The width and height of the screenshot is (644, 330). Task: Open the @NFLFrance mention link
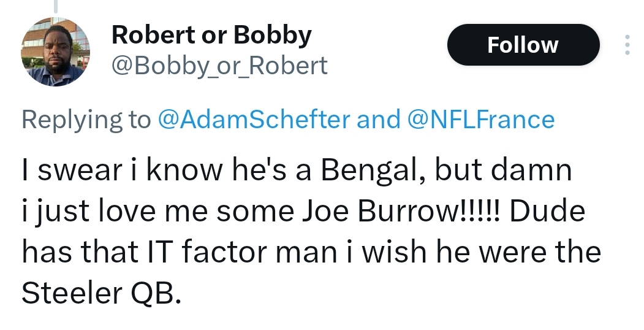(481, 119)
